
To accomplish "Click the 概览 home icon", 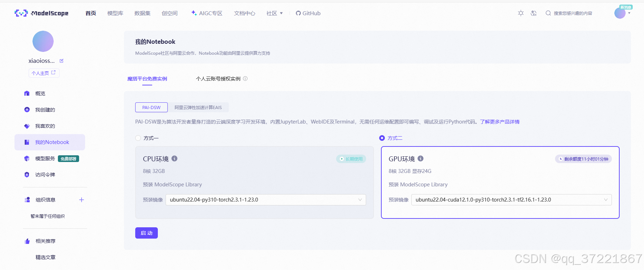I will (x=27, y=94).
